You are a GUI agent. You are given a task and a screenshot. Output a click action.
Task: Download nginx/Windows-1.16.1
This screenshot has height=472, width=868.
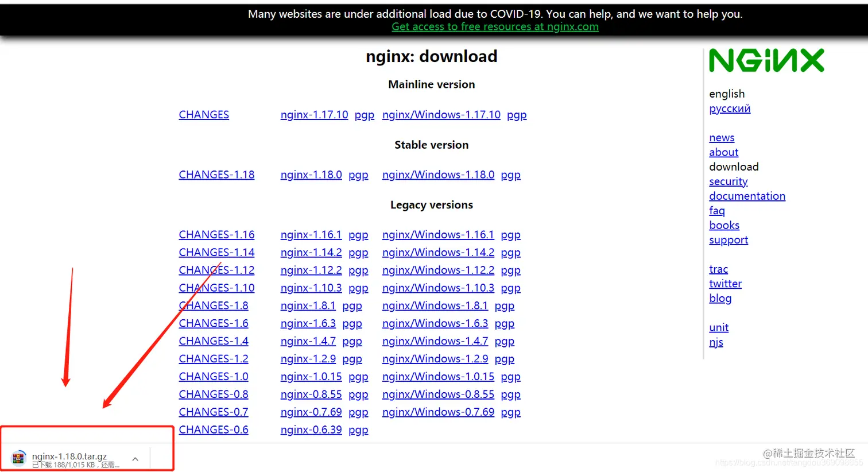coord(438,235)
